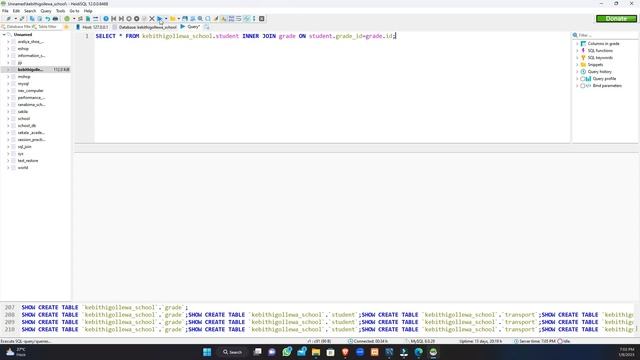The width and height of the screenshot is (640, 360).
Task: Click the copy icon in the toolbar
Action: point(32,19)
